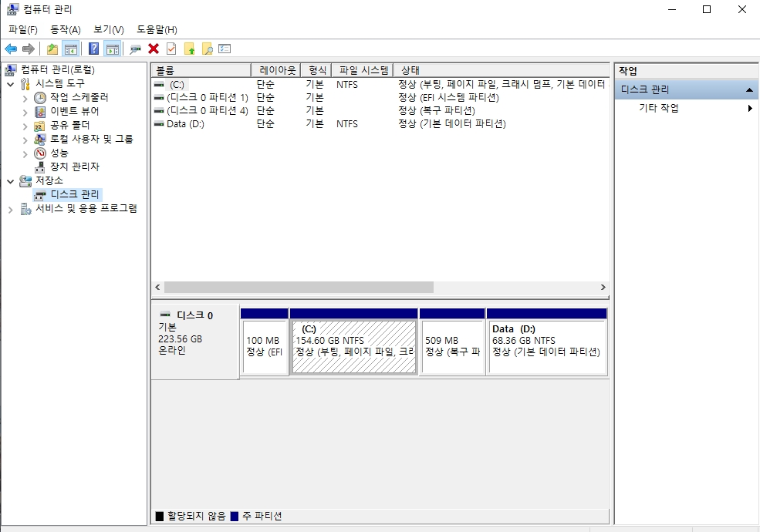The width and height of the screenshot is (760, 532).
Task: Click the rescan disks (connect drive) icon
Action: [135, 49]
